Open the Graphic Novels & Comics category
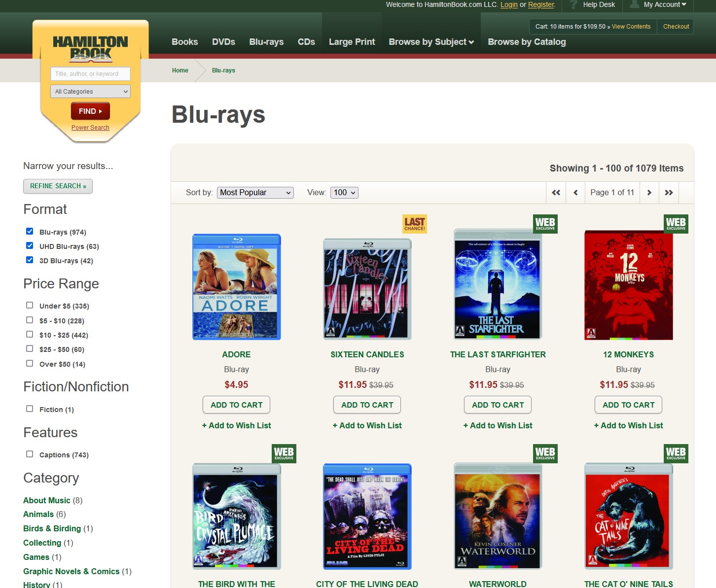The height and width of the screenshot is (588, 716). [x=72, y=571]
